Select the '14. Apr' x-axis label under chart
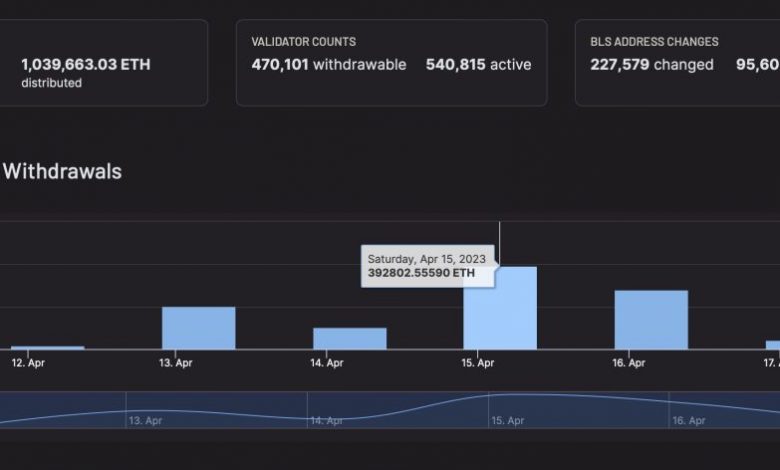780x470 pixels. 327,363
